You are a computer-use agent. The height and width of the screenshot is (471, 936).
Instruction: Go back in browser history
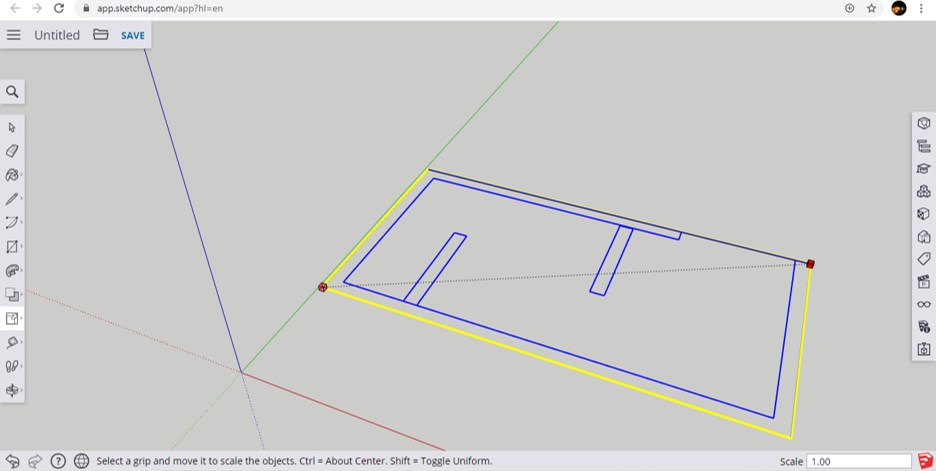pos(16,8)
